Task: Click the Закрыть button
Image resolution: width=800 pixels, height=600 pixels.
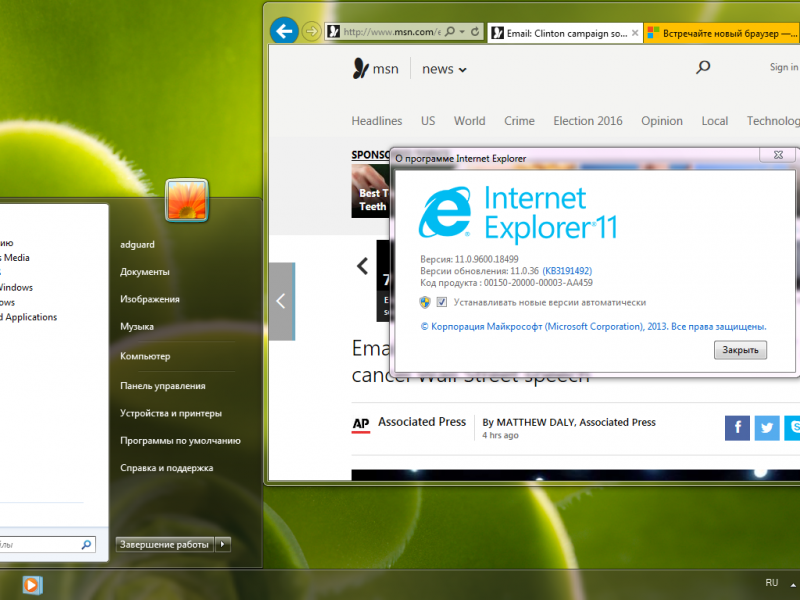Action: [740, 350]
